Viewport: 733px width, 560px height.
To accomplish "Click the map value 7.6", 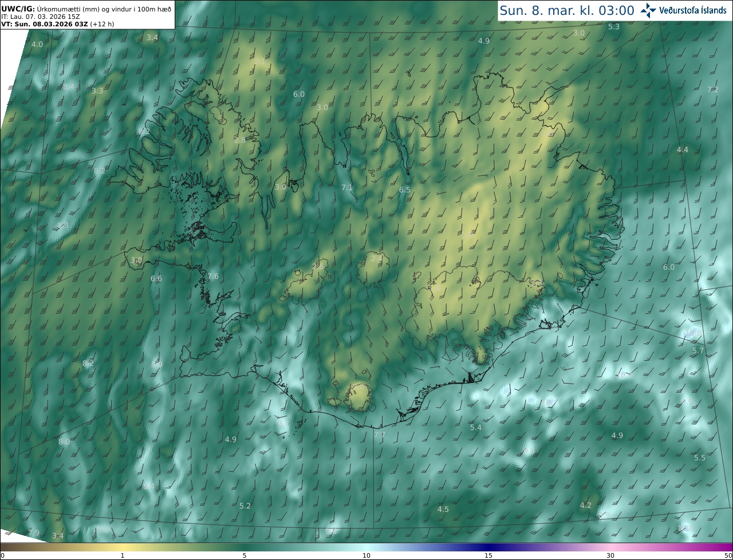I will 213,276.
